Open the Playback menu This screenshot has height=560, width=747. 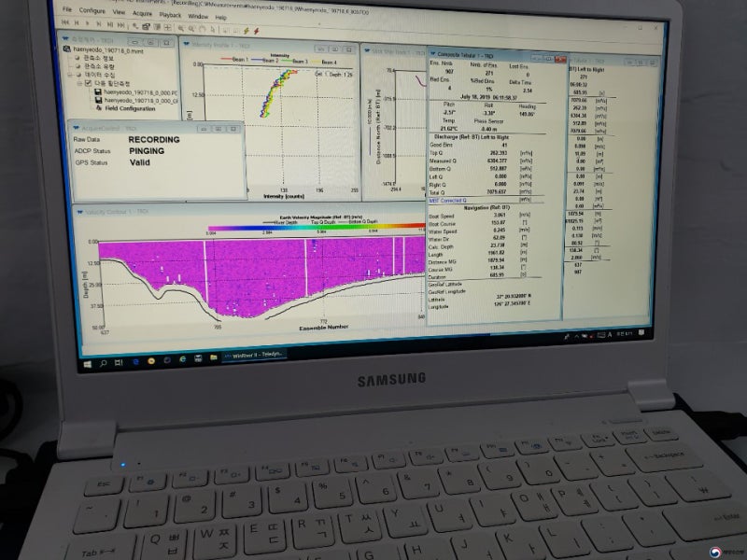click(170, 15)
